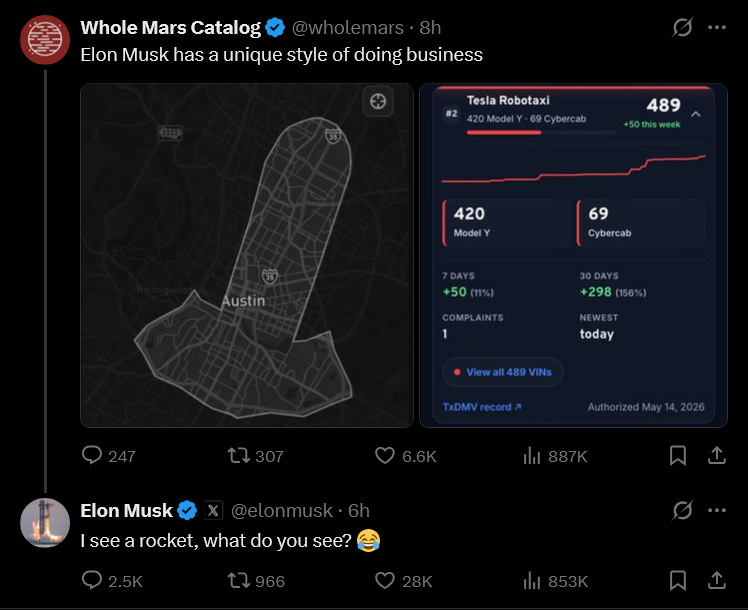View analytics showing 887K views
Viewport: 748px width, 610px height.
click(x=555, y=456)
